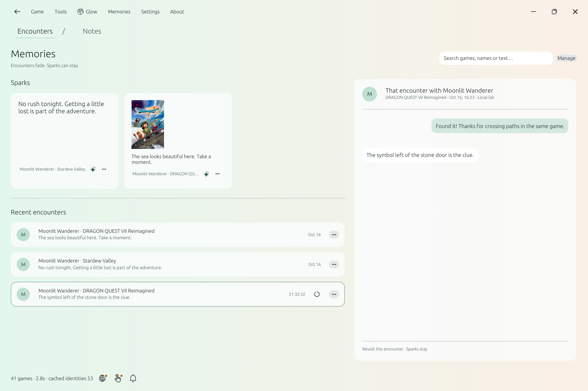The width and height of the screenshot is (588, 391).
Task: Open options for 'sea looks beautiful' encounter row
Action: click(334, 235)
